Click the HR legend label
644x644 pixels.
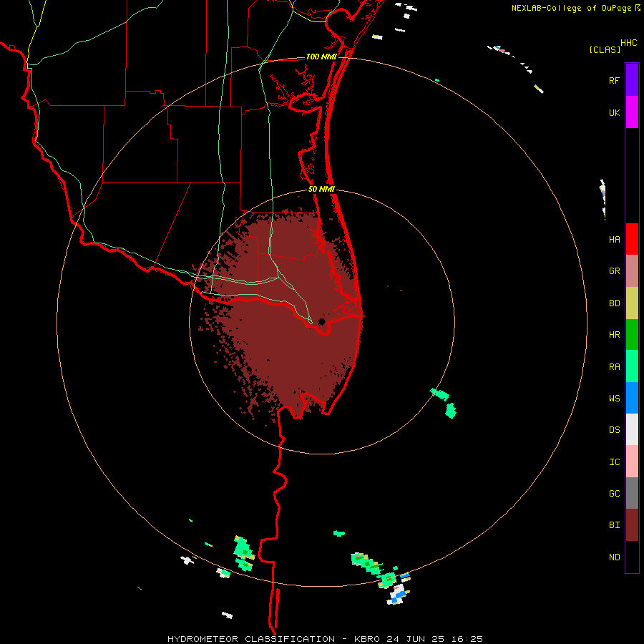coord(614,335)
